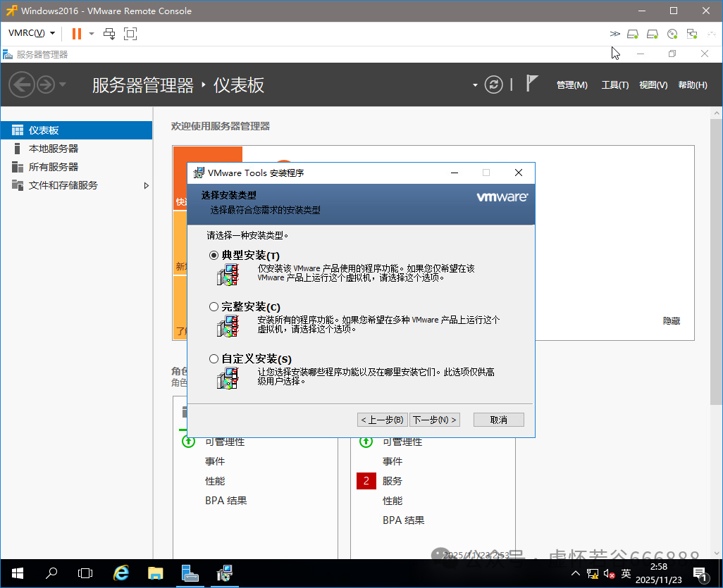Click the 隐藏 link in welcome tile
723x588 pixels.
[672, 320]
